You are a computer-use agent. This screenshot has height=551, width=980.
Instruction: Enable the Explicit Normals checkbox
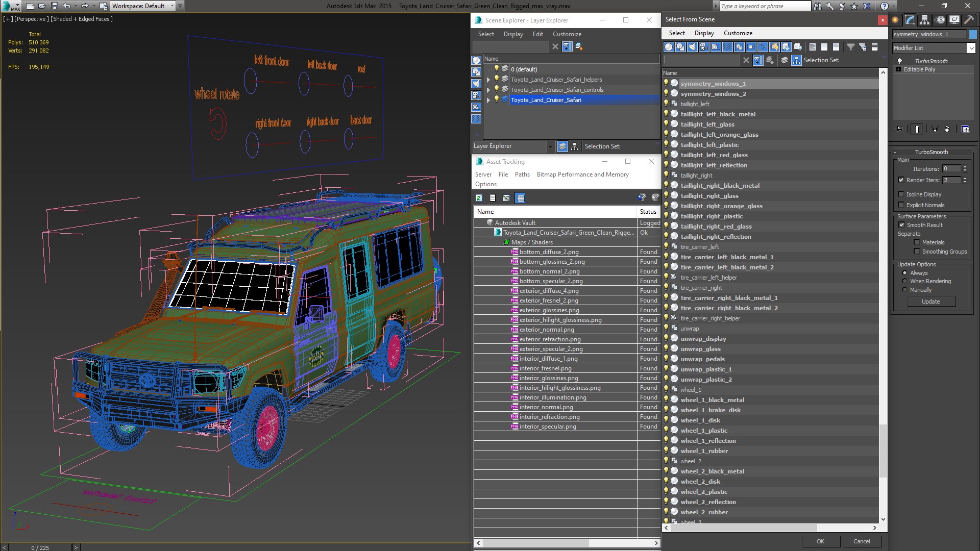[x=901, y=205]
